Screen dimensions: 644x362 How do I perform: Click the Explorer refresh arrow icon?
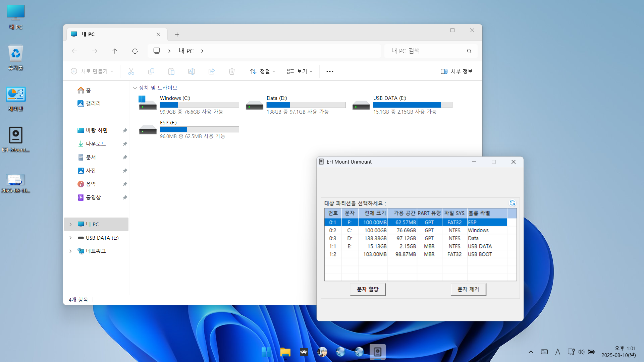pos(135,51)
